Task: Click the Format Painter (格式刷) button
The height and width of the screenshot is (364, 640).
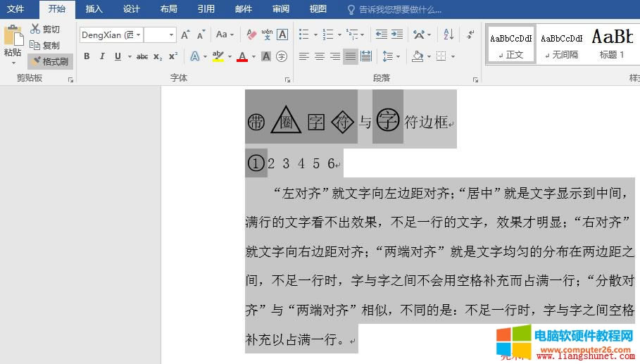Action: tap(50, 61)
